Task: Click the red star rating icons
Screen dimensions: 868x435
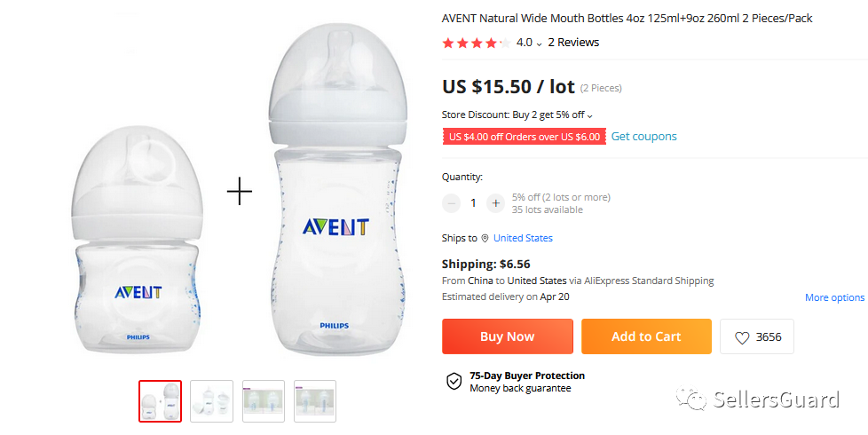Action: coord(476,43)
